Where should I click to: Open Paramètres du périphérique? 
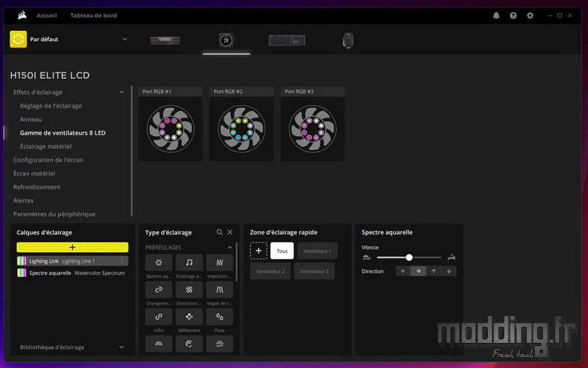(x=54, y=214)
